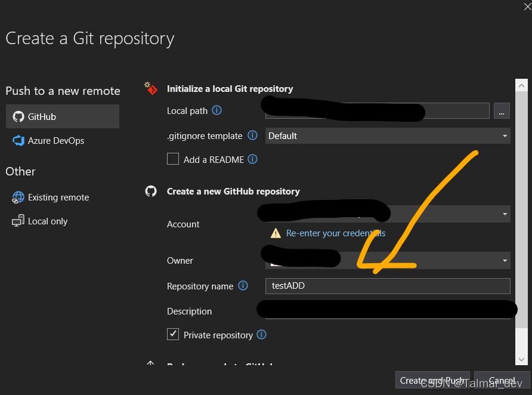
Task: Click the scrollbar up arrow
Action: click(521, 85)
